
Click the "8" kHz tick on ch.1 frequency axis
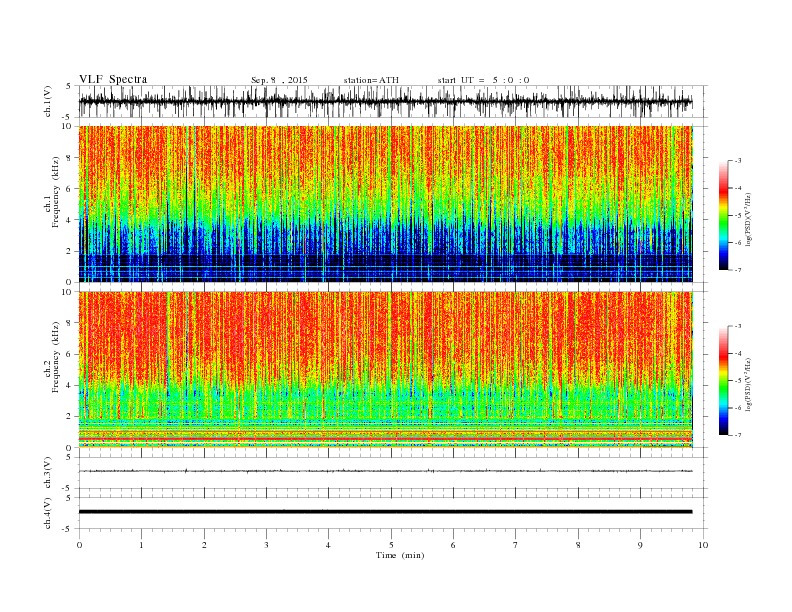(x=69, y=158)
